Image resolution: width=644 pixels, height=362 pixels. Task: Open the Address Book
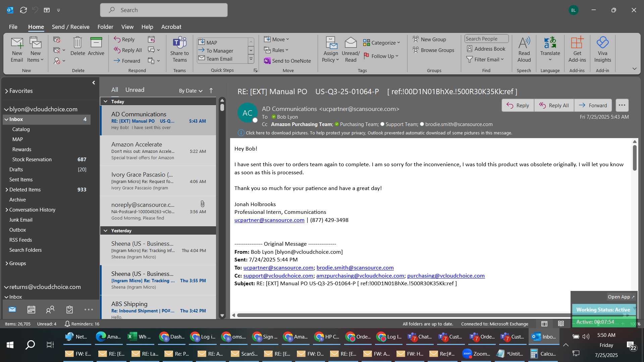(x=486, y=49)
